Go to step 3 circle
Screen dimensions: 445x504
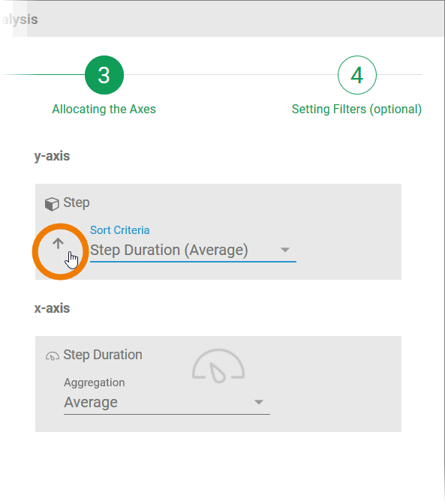point(104,75)
